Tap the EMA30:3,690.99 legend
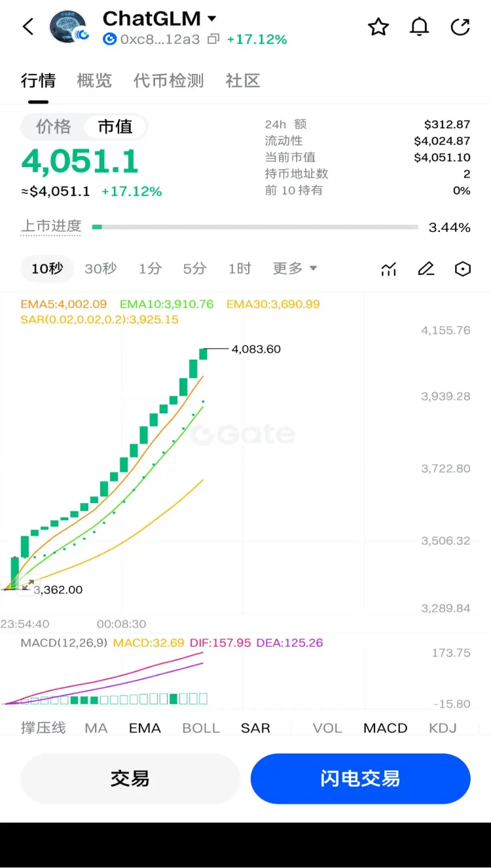 (273, 304)
